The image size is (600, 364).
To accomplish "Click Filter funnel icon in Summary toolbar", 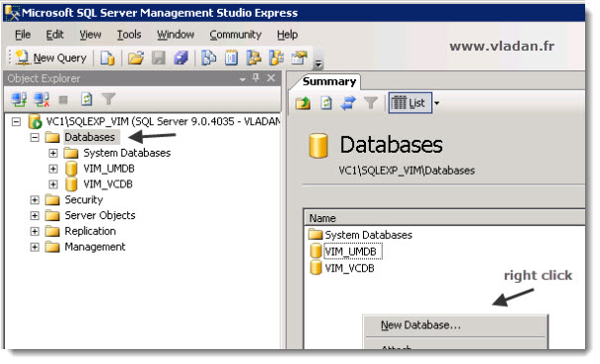I will point(370,102).
